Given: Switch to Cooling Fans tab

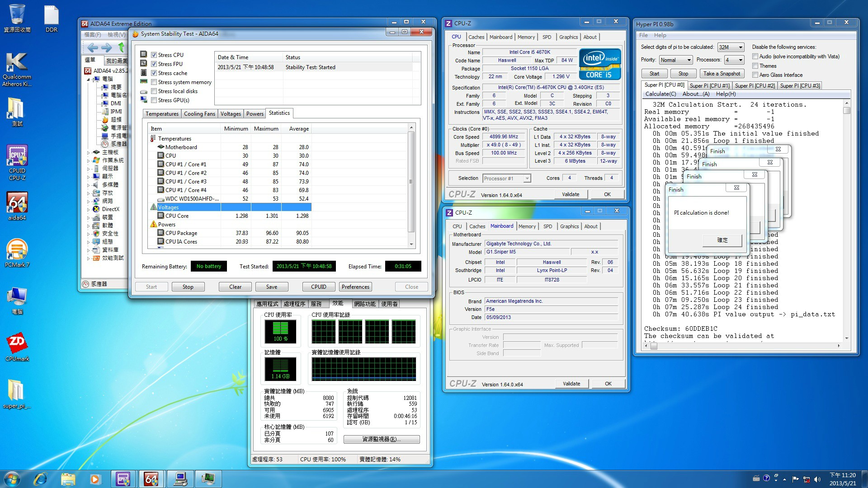Looking at the screenshot, I should pos(199,114).
